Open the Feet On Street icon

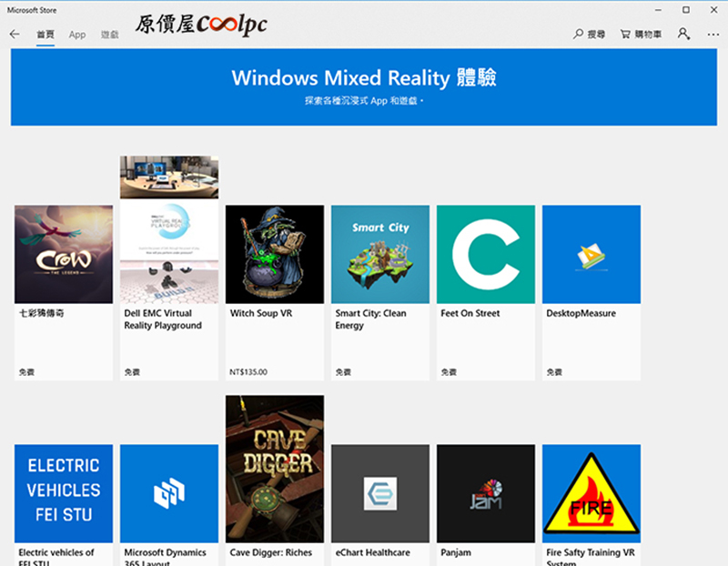486,255
